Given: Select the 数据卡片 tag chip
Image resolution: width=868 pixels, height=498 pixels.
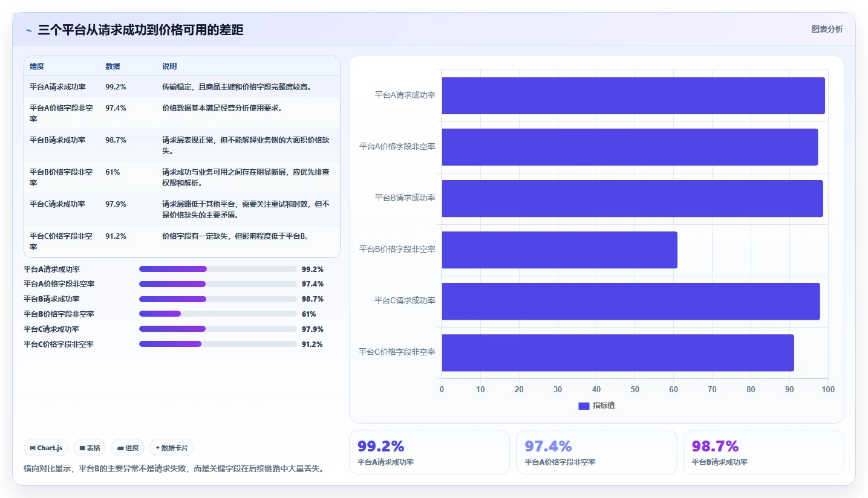Looking at the screenshot, I should pos(172,448).
